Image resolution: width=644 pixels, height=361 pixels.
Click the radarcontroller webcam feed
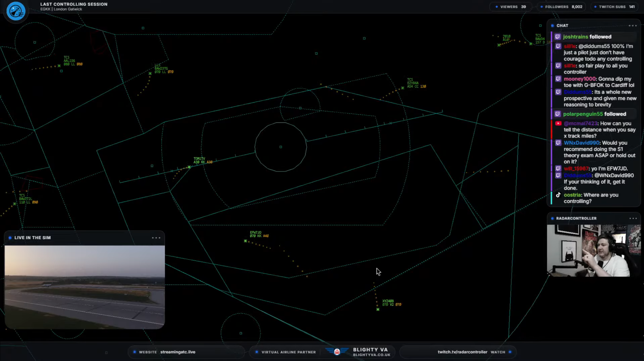tap(593, 250)
